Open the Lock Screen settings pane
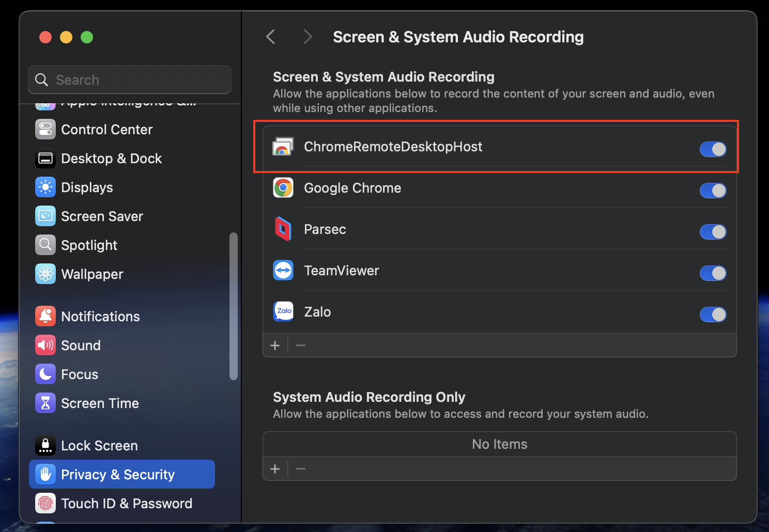The width and height of the screenshot is (769, 532). (122, 446)
